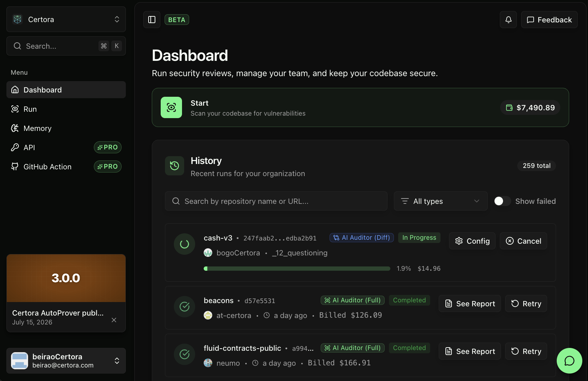The width and height of the screenshot is (588, 381).
Task: Click the cash-v3 progress bar
Action: click(297, 269)
